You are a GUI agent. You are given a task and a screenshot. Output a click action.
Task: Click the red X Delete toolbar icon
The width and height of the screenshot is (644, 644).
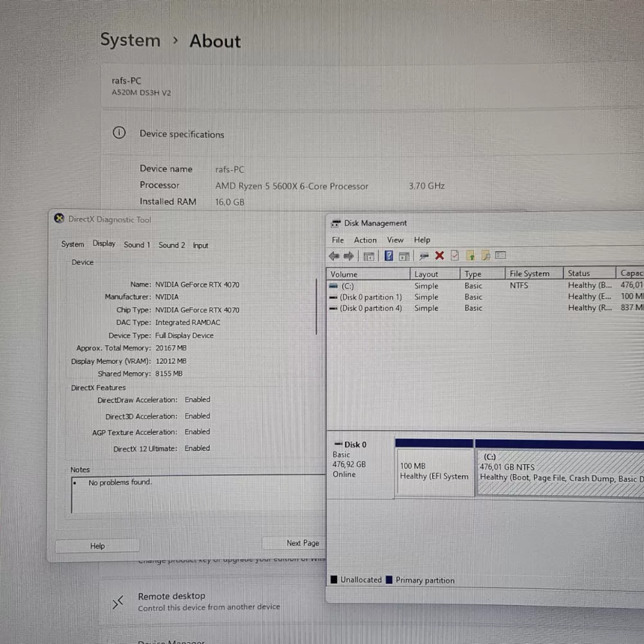439,256
